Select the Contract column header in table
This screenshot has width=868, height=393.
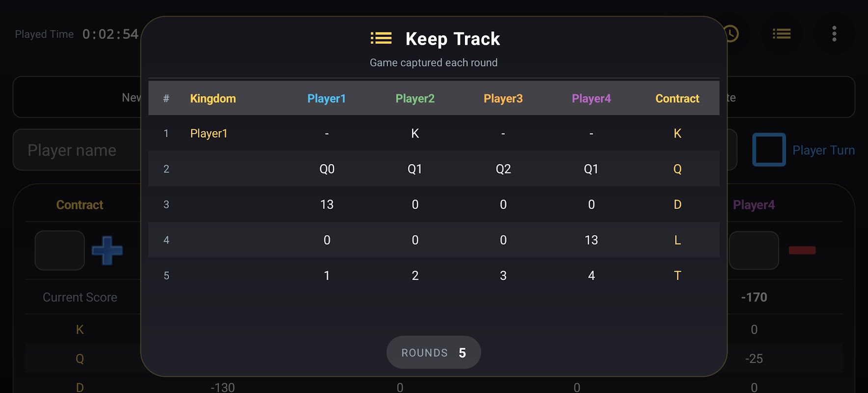pos(677,98)
